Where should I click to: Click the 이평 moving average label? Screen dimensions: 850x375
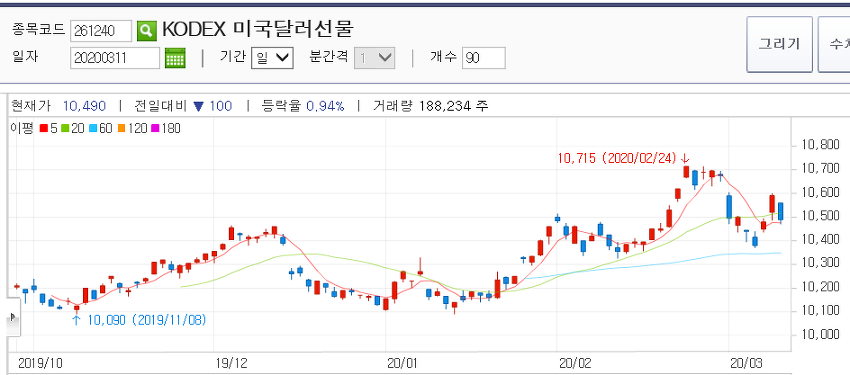click(22, 128)
